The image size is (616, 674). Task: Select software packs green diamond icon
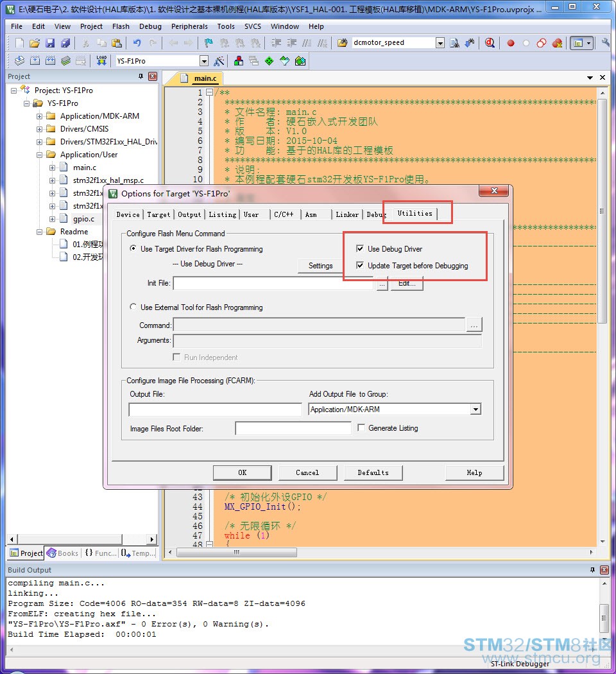(x=269, y=61)
